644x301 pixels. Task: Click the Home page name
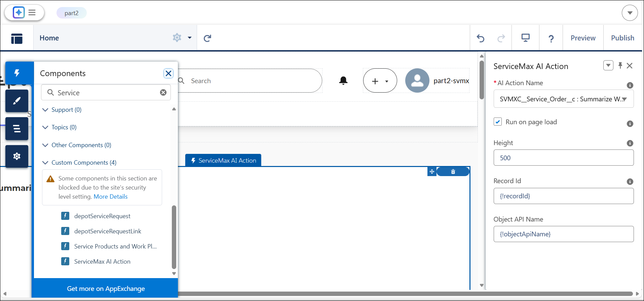tap(49, 38)
